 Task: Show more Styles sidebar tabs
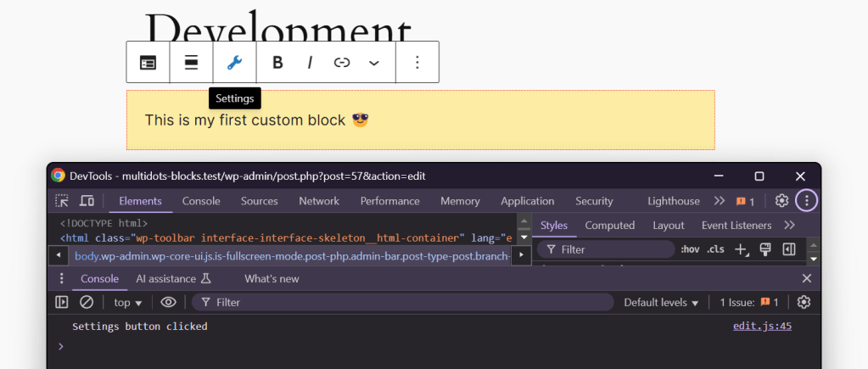[x=790, y=225]
